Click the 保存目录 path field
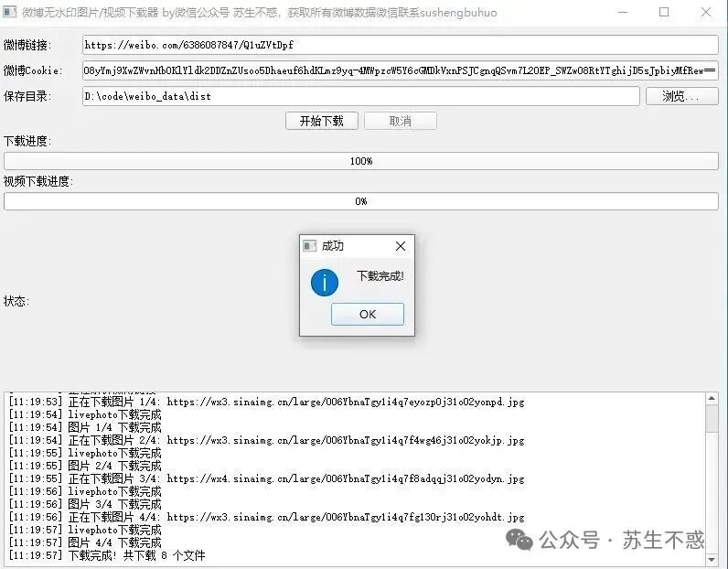728x569 pixels. (x=361, y=96)
